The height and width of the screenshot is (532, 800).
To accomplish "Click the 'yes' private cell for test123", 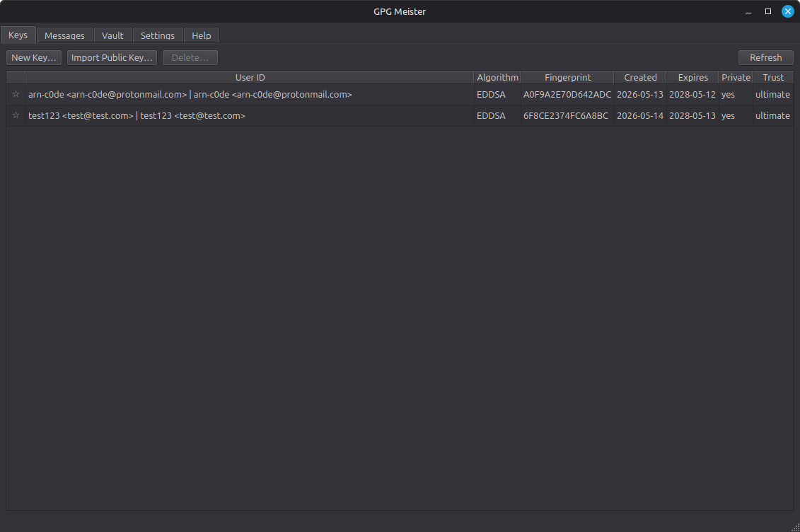I will 736,116.
